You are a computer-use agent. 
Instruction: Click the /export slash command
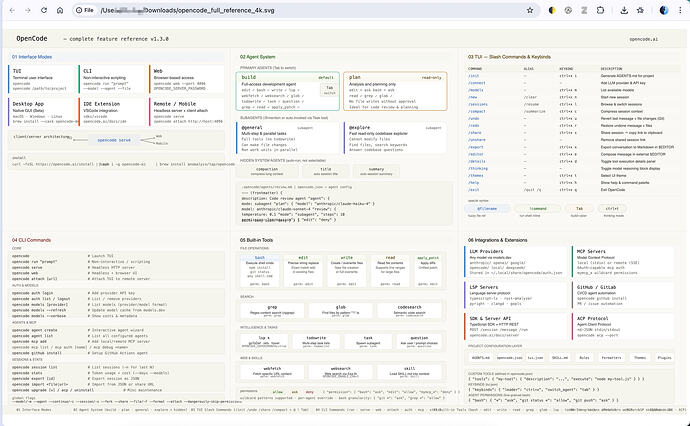coord(476,147)
